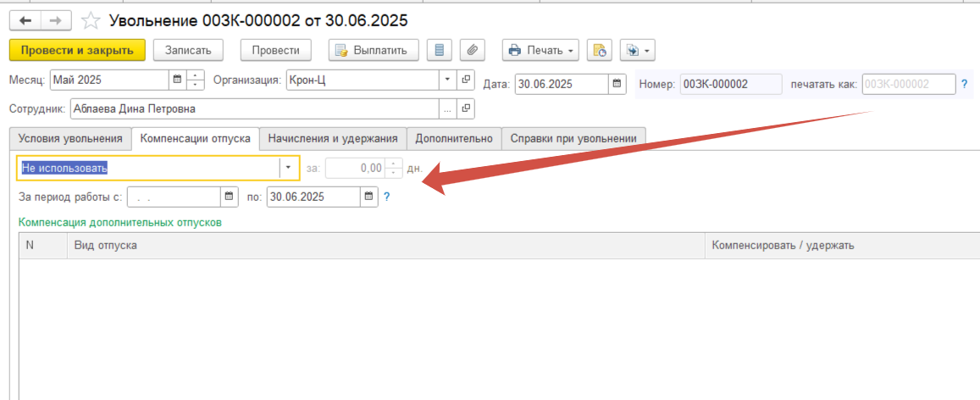Open calendar for the Дата field
This screenshot has height=400, width=980.
coord(617,83)
